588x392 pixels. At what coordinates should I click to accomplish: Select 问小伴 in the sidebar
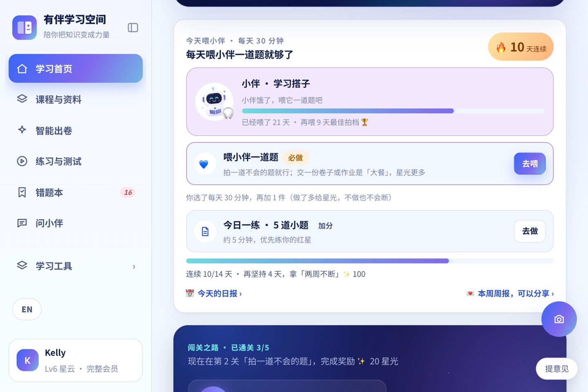pos(76,223)
